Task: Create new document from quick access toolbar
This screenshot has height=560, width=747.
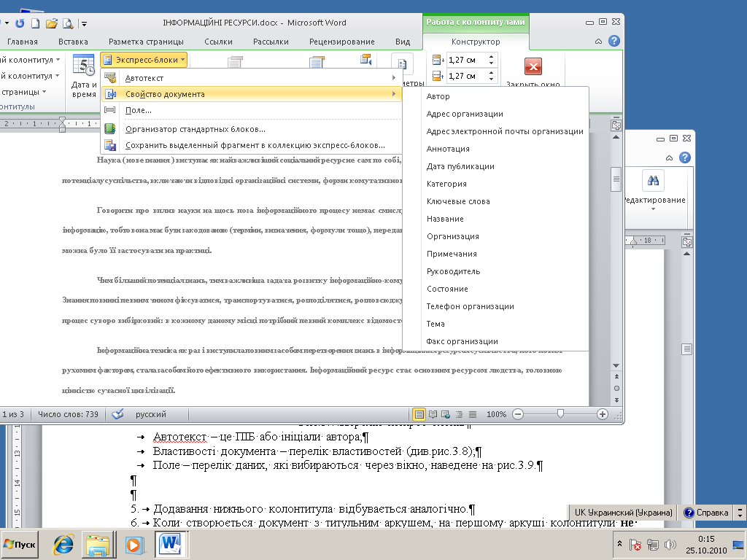Action: pos(35,23)
